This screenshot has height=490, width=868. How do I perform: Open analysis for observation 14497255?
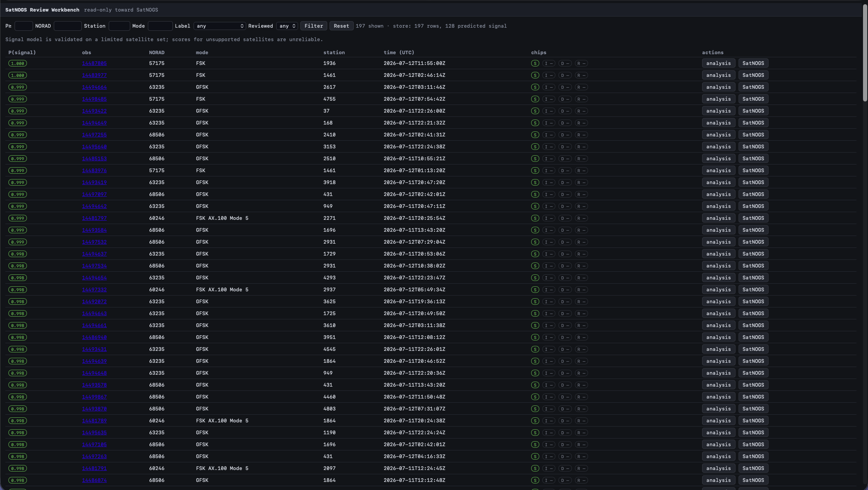(719, 135)
